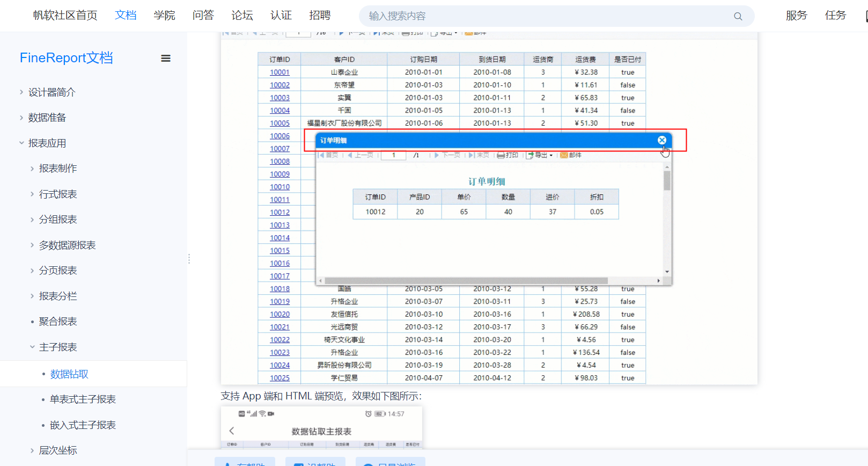Open 帆软社区首页 in the top navigation
Viewport: 868px width, 466px height.
65,16
